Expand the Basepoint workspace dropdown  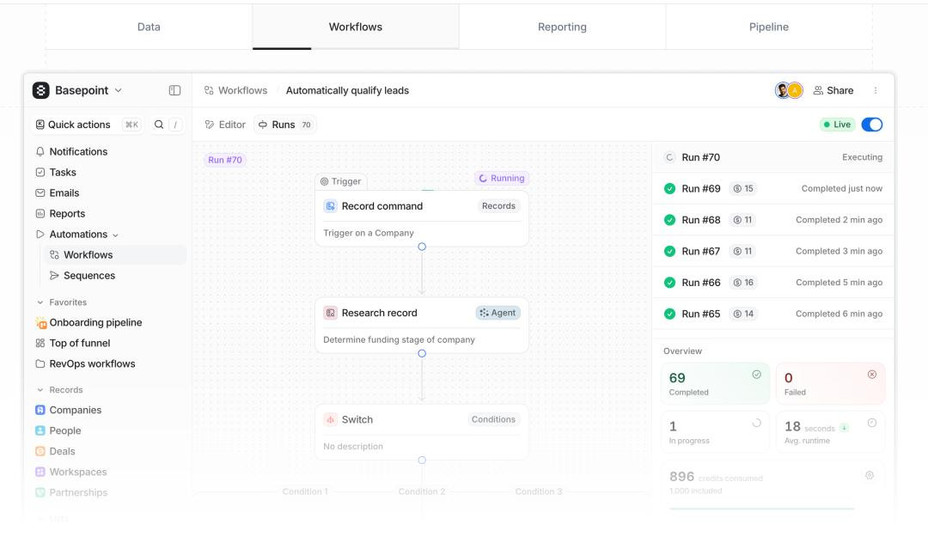(118, 90)
